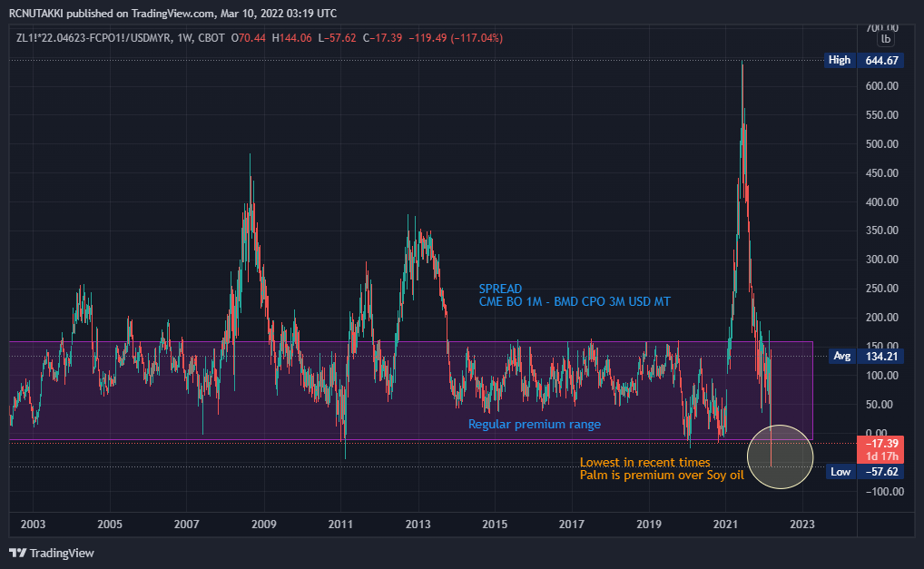Click the 2019 label on time axis

649,525
